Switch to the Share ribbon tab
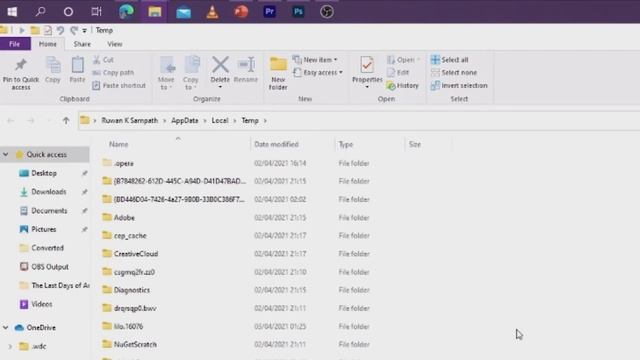 click(x=82, y=44)
